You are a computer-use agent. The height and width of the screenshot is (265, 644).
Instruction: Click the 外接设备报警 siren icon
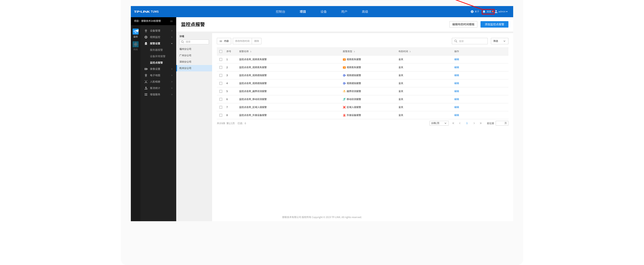coord(344,115)
